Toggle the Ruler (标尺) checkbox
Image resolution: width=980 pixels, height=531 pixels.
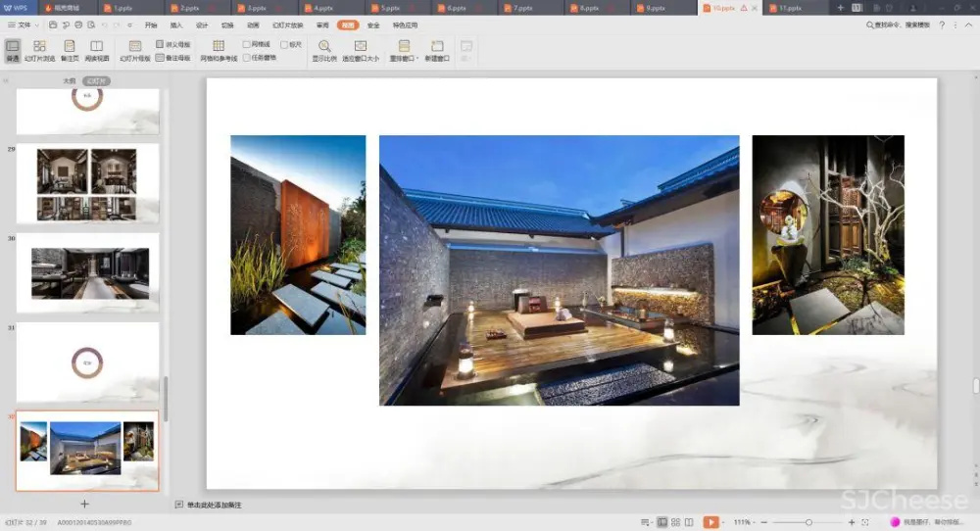point(284,45)
